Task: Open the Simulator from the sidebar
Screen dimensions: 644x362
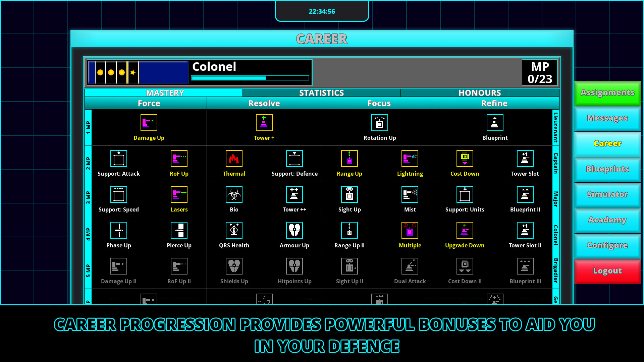Action: 607,194
